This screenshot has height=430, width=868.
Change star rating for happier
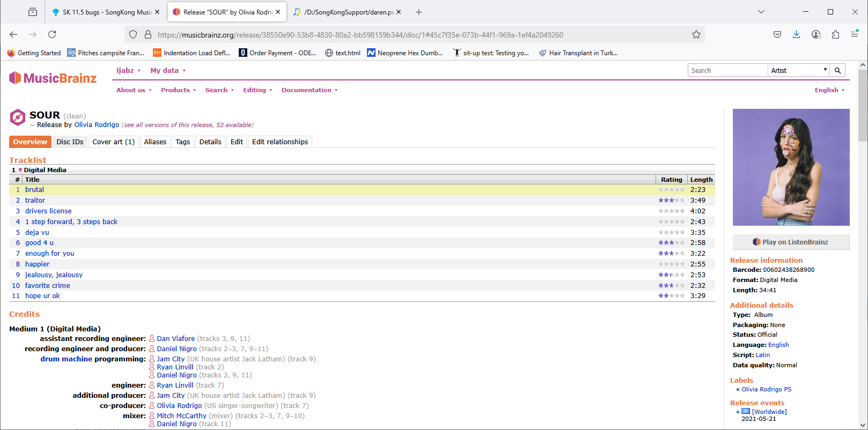coord(672,264)
